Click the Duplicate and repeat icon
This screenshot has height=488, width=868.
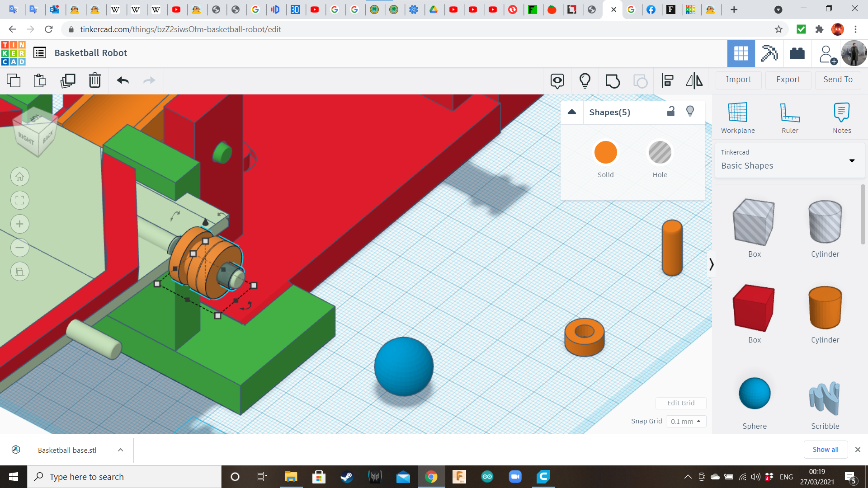point(68,80)
